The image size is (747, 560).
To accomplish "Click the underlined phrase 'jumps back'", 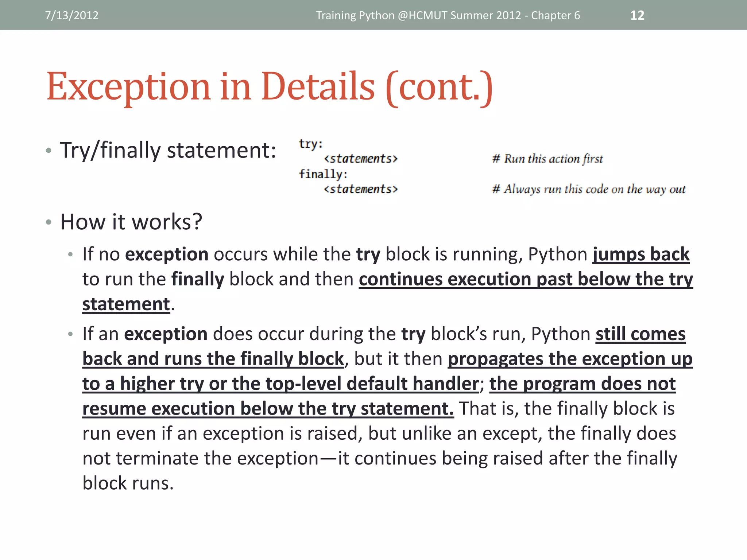I will (641, 254).
